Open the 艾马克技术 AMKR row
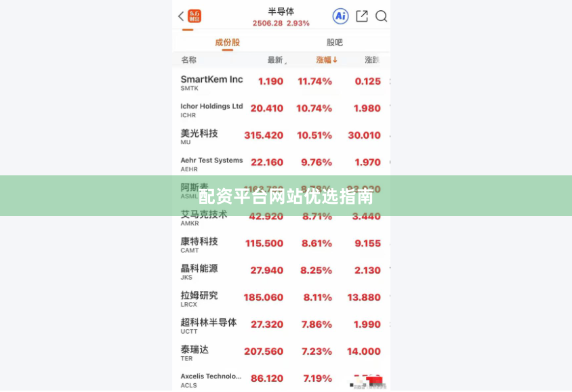This screenshot has width=572, height=392. point(281,217)
